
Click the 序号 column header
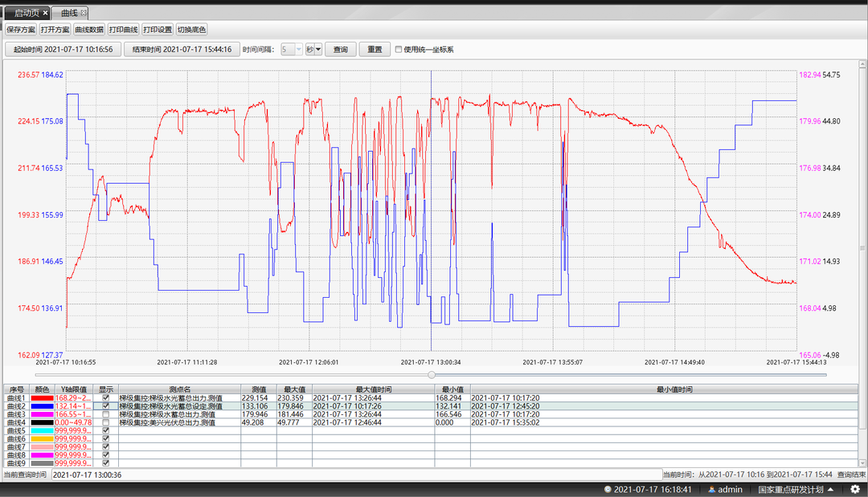(17, 389)
